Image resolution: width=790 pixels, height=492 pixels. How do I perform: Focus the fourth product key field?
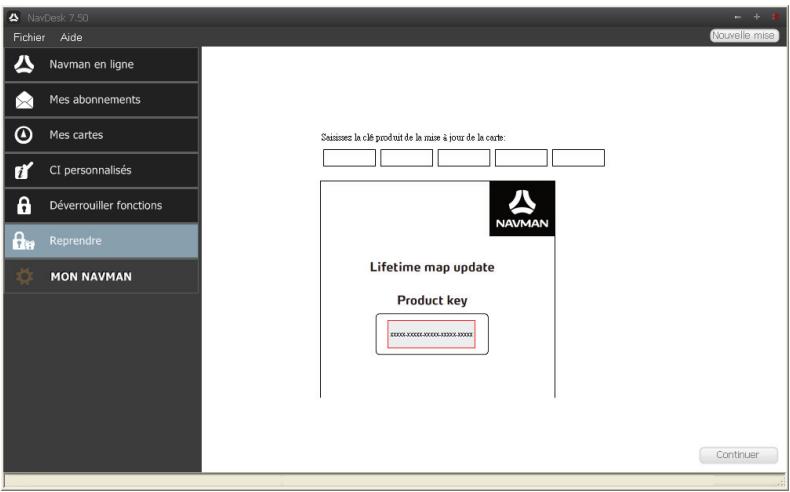pos(521,158)
